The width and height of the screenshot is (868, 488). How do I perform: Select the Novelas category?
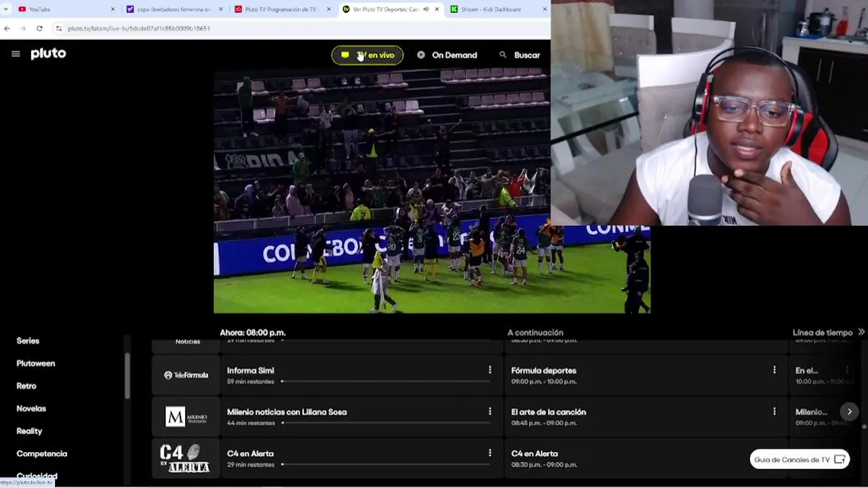click(31, 409)
